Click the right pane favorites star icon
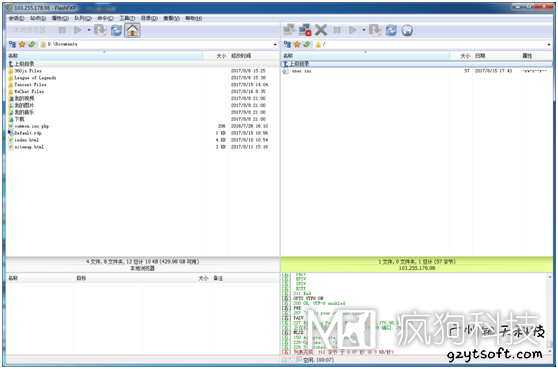The width and height of the screenshot is (558, 369). tap(297, 44)
